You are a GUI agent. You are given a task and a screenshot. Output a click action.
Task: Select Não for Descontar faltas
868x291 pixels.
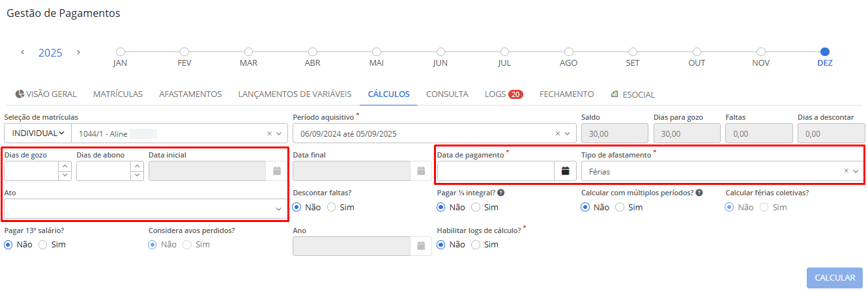pyautogui.click(x=297, y=207)
